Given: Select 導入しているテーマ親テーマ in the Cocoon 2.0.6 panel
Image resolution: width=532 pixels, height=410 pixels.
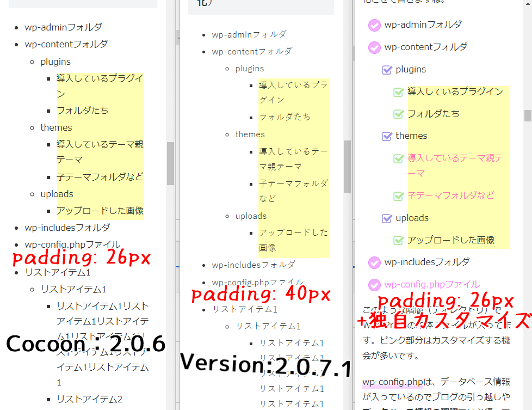Looking at the screenshot, I should [100, 152].
